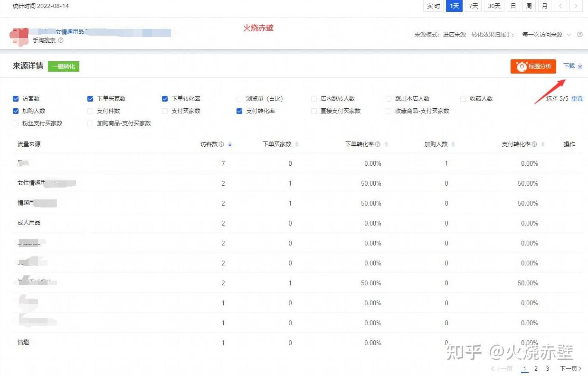
Task: Sort table by 访客数 column arrows
Action: tap(230, 144)
